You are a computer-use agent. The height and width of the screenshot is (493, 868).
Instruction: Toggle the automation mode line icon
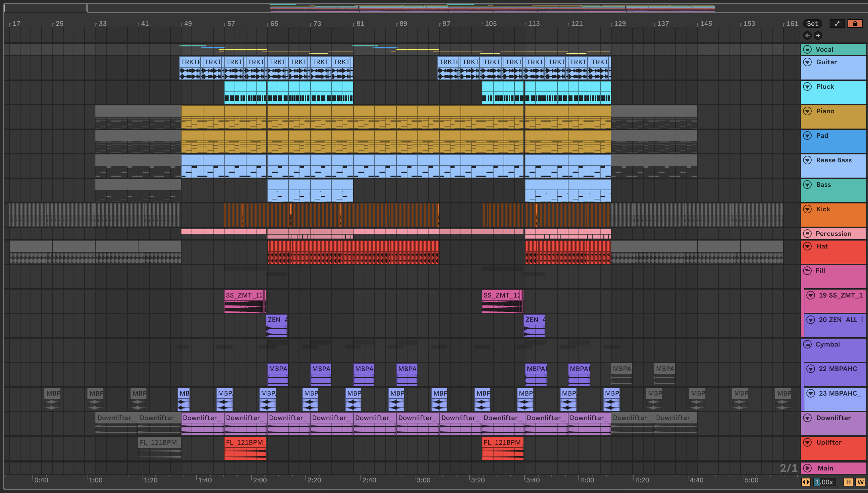837,24
